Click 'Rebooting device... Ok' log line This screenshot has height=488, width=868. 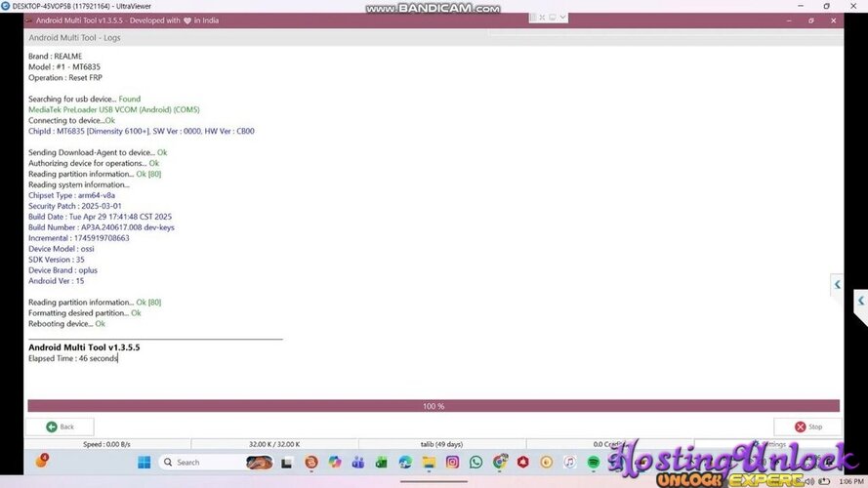(x=66, y=324)
